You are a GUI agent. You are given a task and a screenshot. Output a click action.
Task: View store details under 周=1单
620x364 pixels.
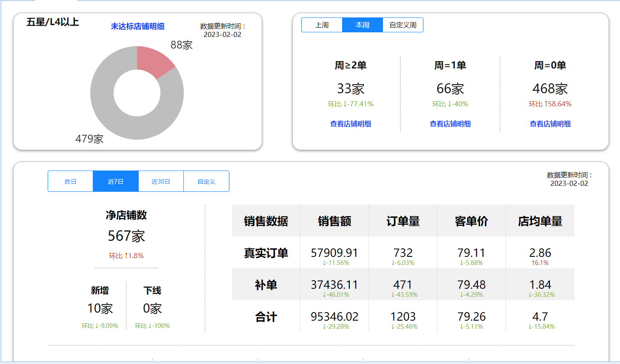point(450,124)
